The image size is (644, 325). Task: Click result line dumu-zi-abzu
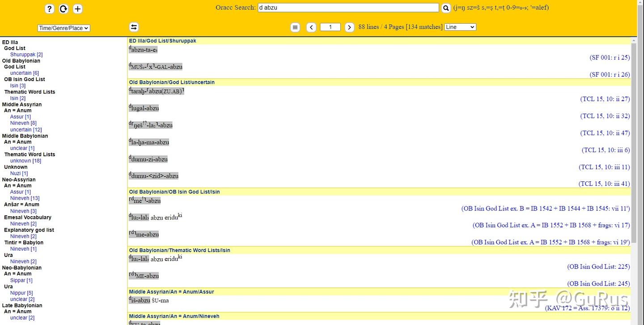[x=148, y=159]
